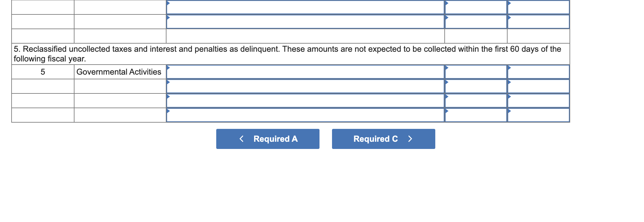
Task: Select the back chevron inside the Required A button
Action: [241, 139]
